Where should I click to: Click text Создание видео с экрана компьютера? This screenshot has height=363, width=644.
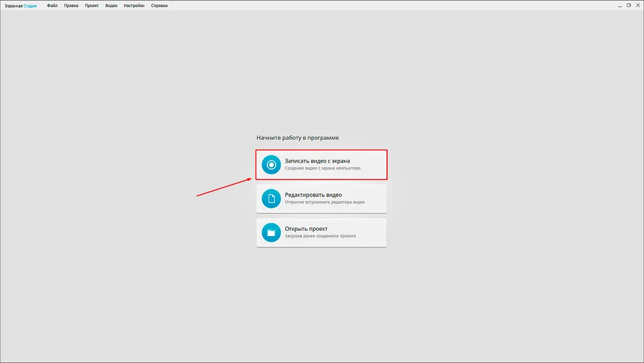coord(323,168)
